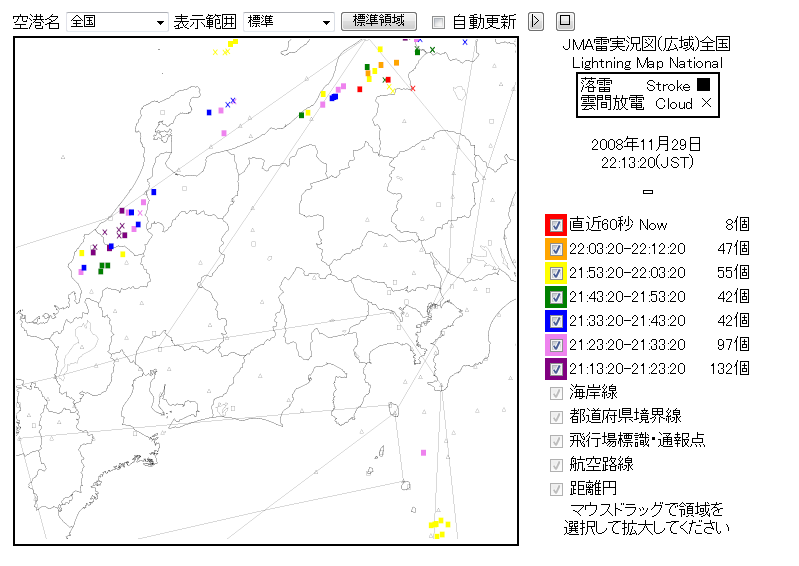This screenshot has height=566, width=799.
Task: Uncheck the 22:03:20-22:12:20 orange layer
Action: coord(556,249)
